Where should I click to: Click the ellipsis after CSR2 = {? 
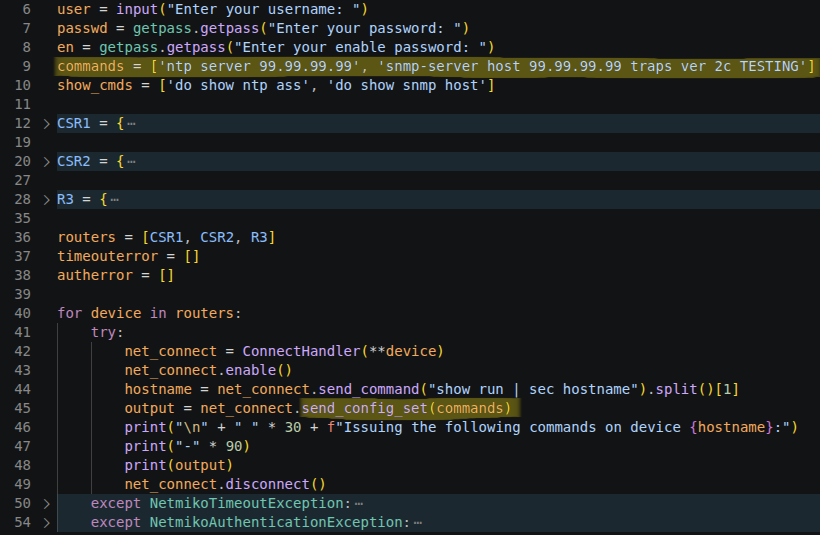coord(131,162)
